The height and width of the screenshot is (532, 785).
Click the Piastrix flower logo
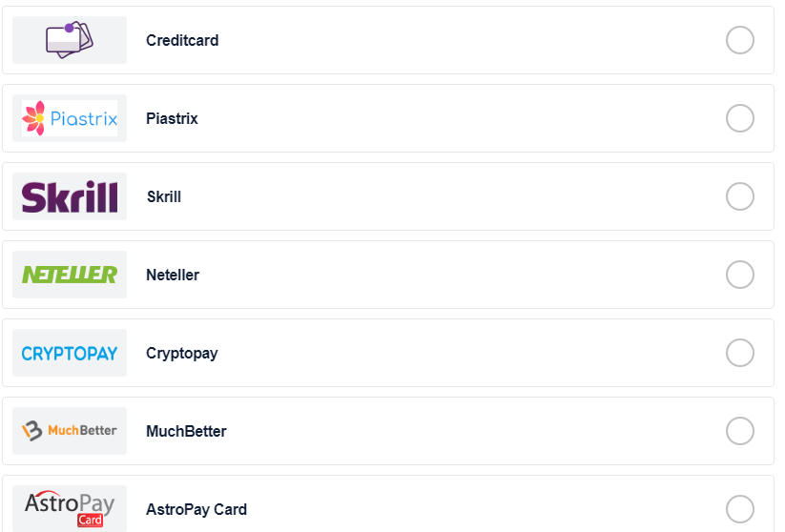(x=70, y=118)
